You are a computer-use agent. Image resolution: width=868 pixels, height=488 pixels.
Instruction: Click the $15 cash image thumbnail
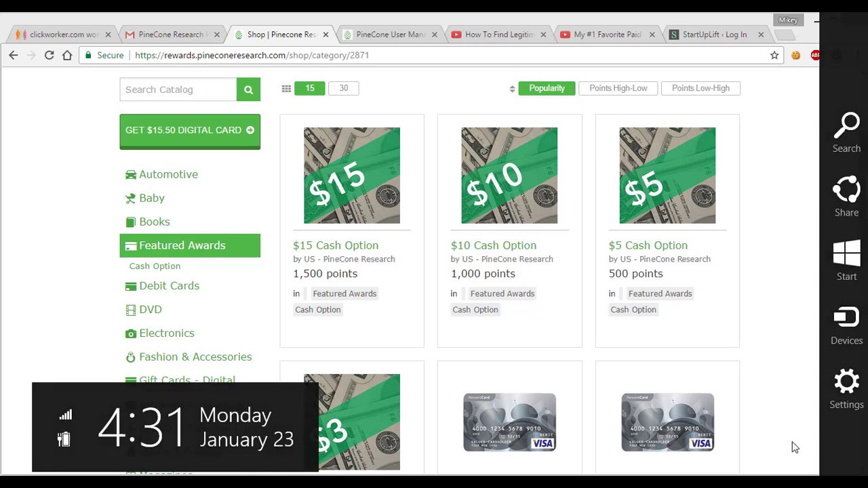352,176
